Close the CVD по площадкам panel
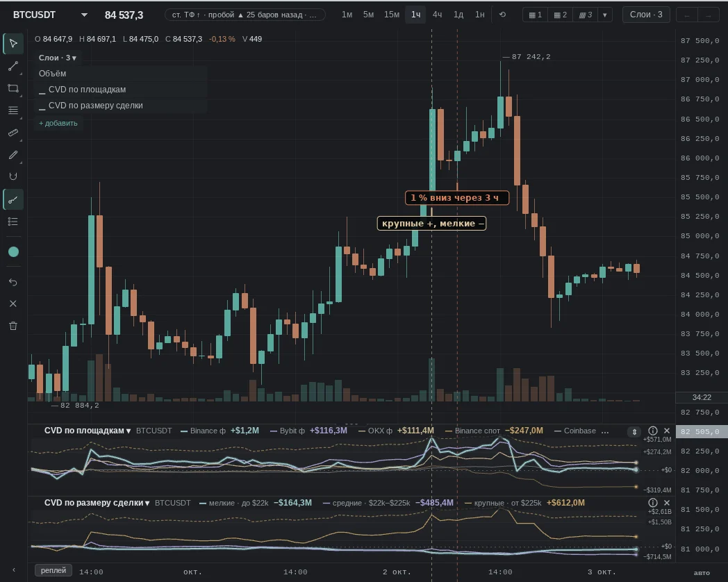 667,431
